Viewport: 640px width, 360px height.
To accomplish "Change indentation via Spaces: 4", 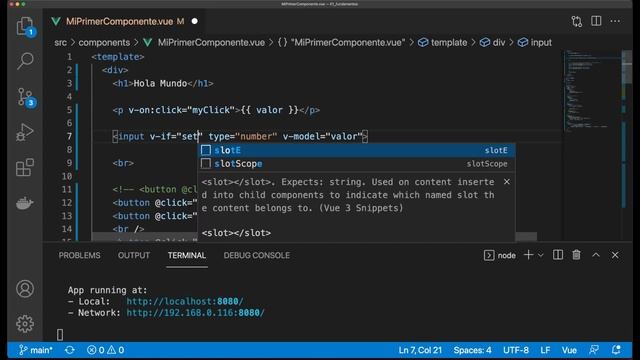I will coord(472,350).
